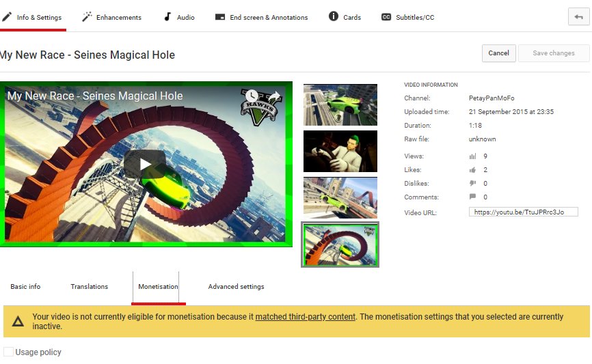This screenshot has width=592, height=364.
Task: Click the music note Audio icon
Action: (167, 17)
